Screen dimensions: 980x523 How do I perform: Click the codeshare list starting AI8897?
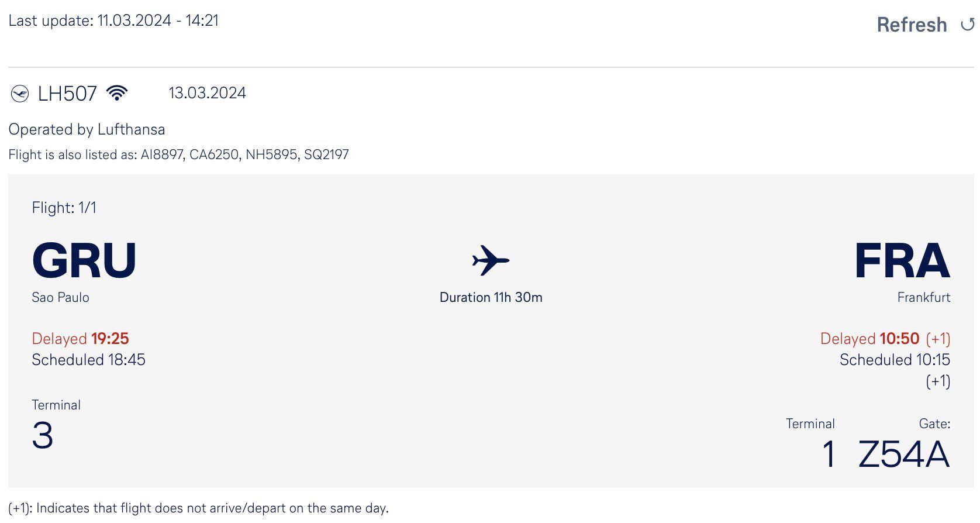pos(244,154)
